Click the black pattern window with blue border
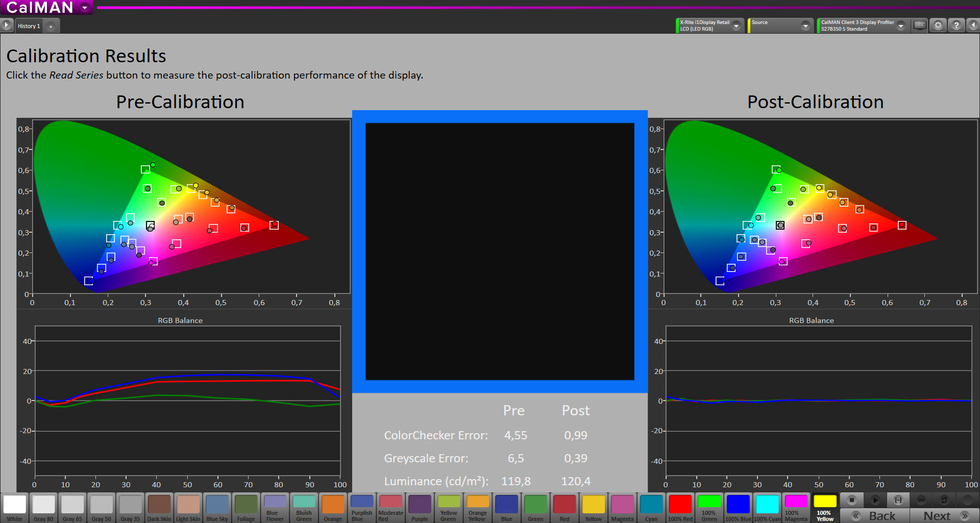Viewport: 980px width, 523px height. 500,252
